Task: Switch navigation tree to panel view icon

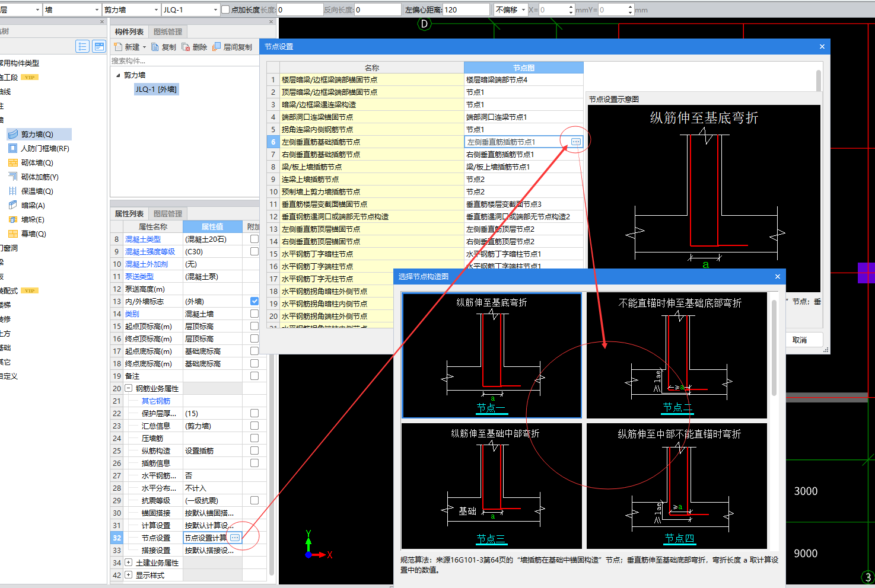Action: coord(98,46)
